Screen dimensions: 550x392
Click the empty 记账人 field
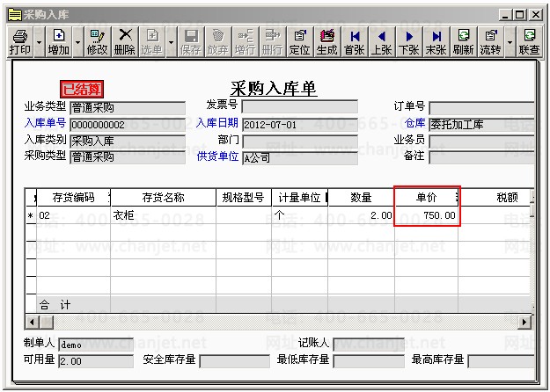[369, 345]
